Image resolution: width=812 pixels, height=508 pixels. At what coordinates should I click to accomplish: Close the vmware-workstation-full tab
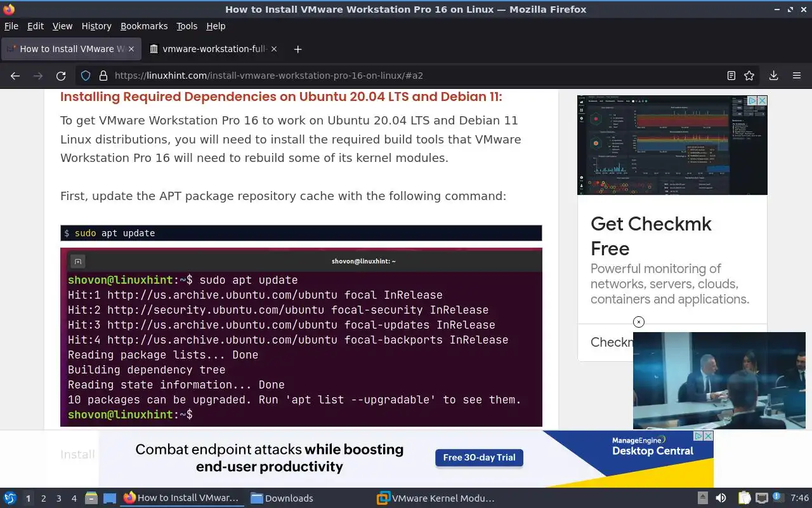274,49
